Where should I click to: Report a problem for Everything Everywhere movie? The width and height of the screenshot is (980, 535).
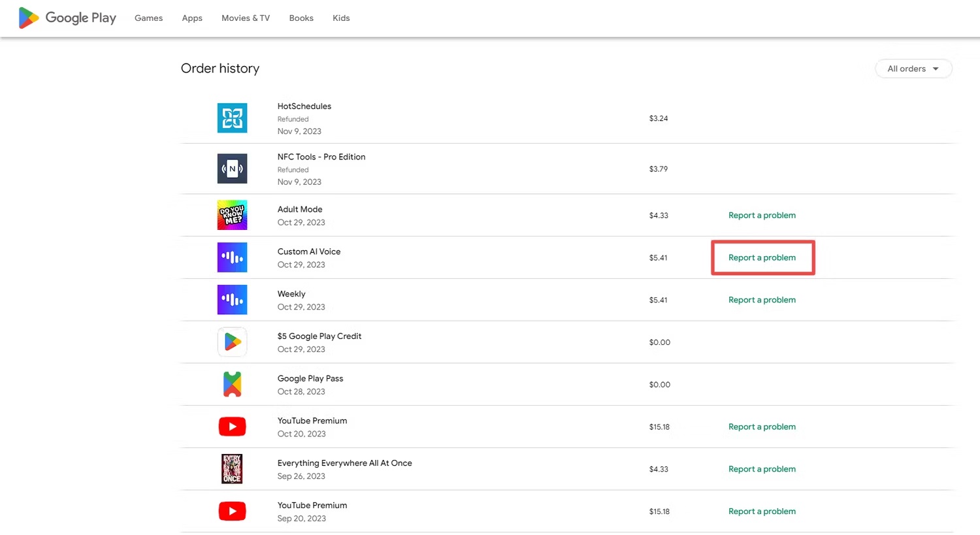[x=762, y=469]
